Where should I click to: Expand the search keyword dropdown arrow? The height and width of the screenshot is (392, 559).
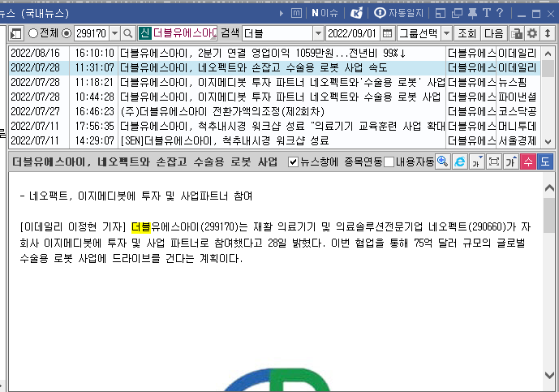pos(318,33)
